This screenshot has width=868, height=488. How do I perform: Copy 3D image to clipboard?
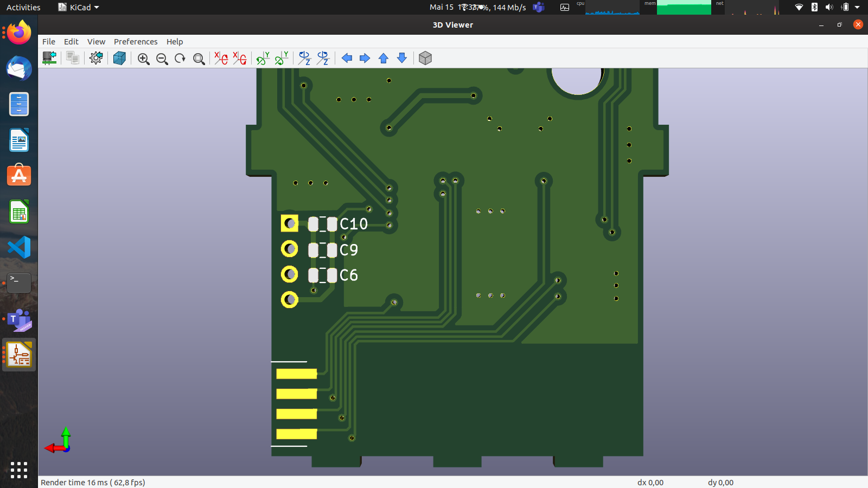point(72,58)
